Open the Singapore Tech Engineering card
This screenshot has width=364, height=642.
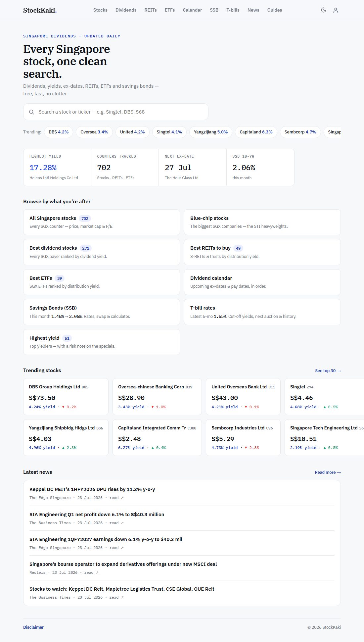point(324,438)
